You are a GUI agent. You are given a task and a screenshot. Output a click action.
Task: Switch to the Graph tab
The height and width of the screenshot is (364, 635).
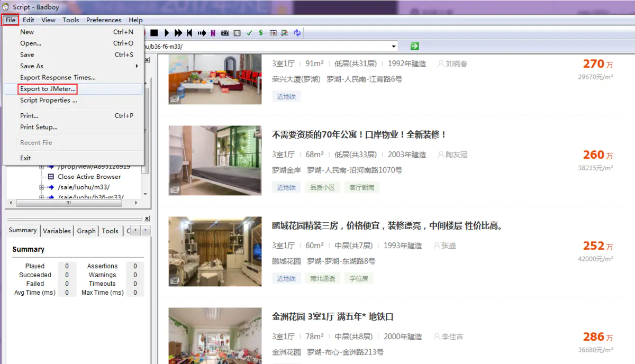[x=86, y=231]
